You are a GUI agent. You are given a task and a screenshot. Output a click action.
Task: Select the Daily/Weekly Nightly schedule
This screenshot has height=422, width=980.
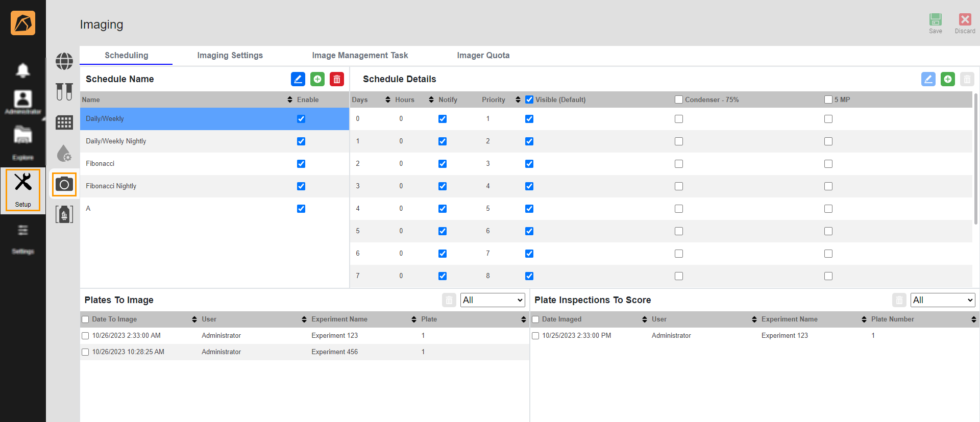pyautogui.click(x=116, y=141)
